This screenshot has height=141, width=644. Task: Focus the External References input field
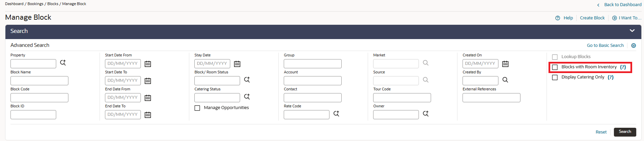(491, 98)
